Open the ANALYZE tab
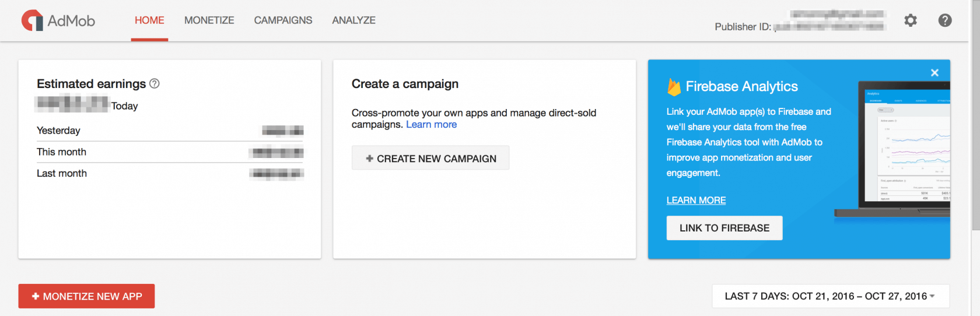This screenshot has height=316, width=980. [353, 20]
